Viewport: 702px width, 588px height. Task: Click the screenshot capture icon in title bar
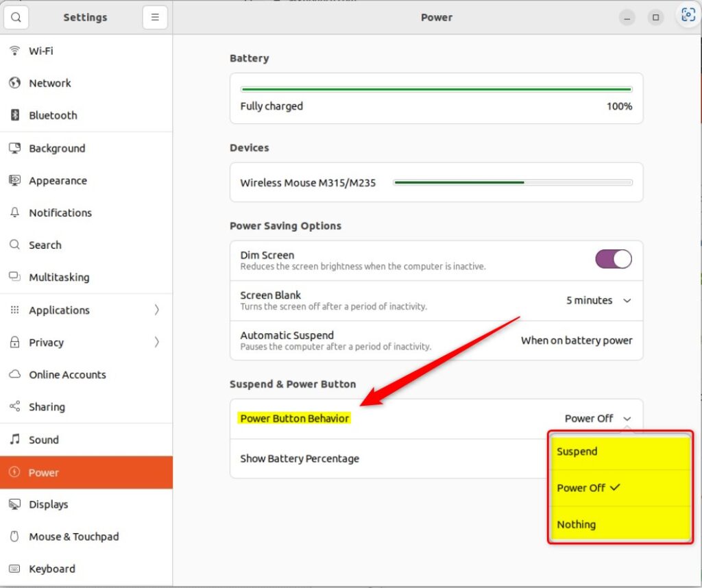[x=688, y=16]
